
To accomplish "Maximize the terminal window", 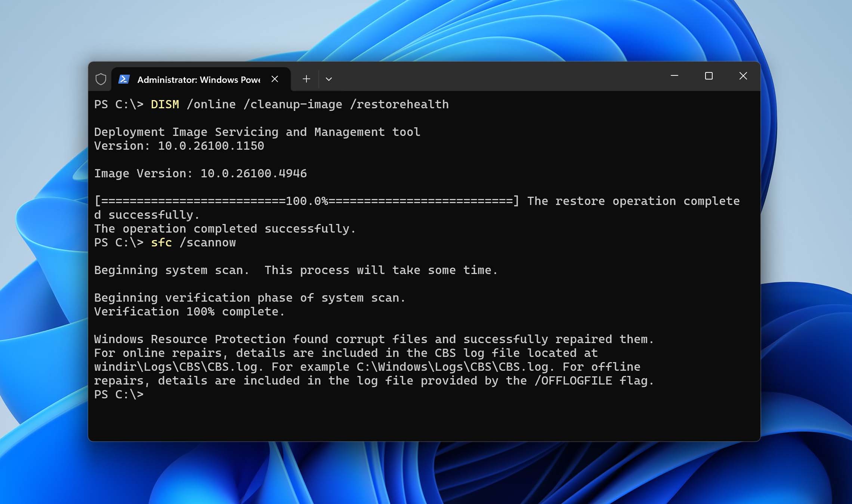I will 709,76.
